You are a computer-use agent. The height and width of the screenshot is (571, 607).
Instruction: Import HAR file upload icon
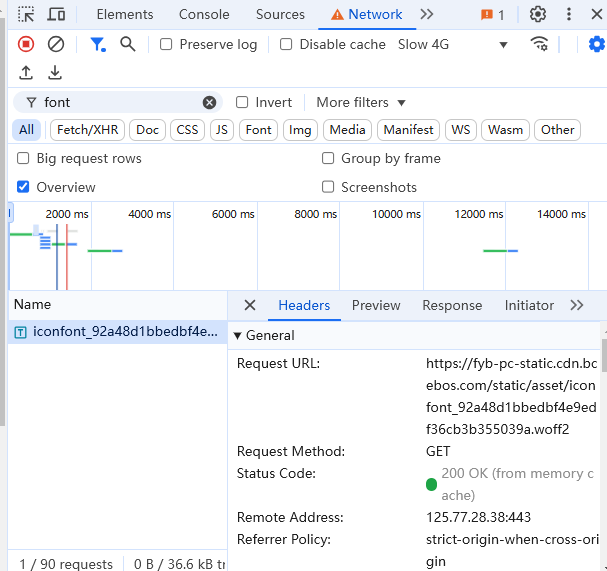click(26, 72)
